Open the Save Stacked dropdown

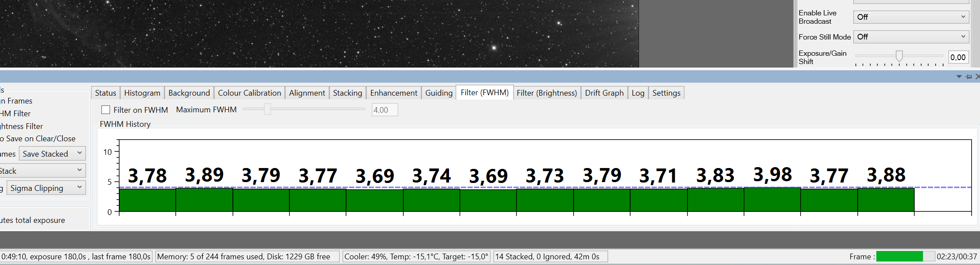52,154
